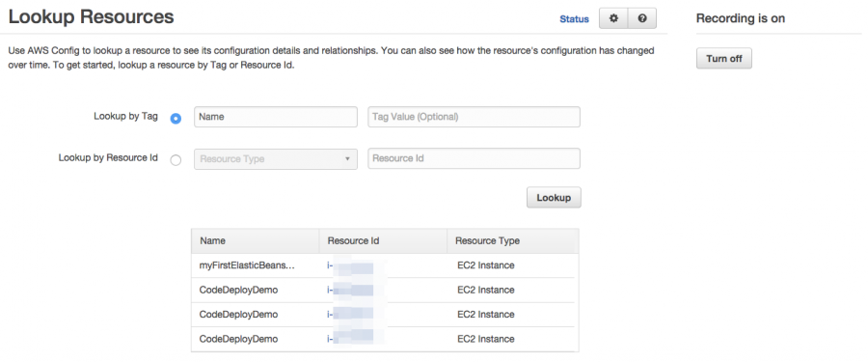Open the last CodeDeployDemo resource Id link
868x362 pixels.
pos(351,339)
